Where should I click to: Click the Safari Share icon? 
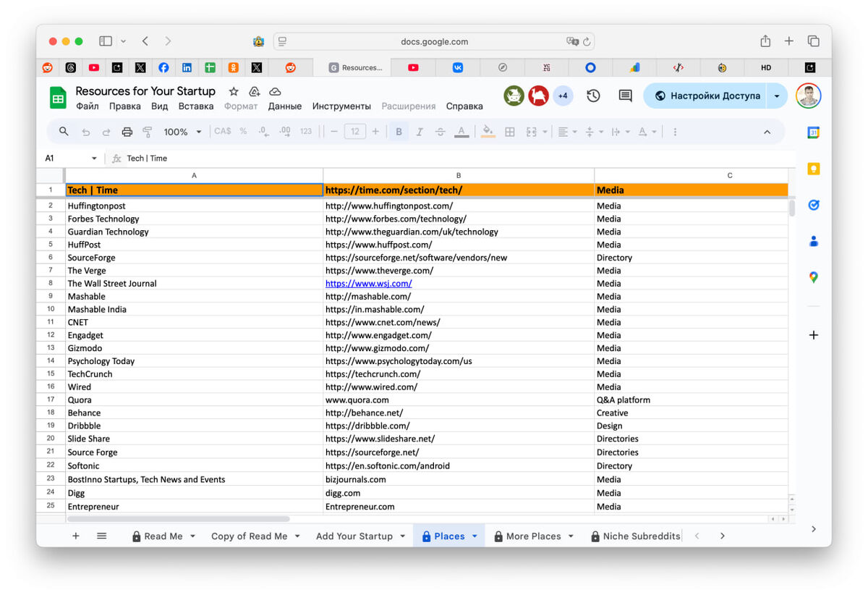765,41
